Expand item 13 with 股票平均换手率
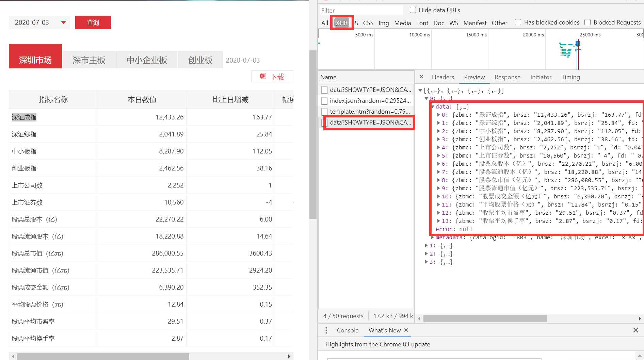644x360 pixels. point(439,221)
